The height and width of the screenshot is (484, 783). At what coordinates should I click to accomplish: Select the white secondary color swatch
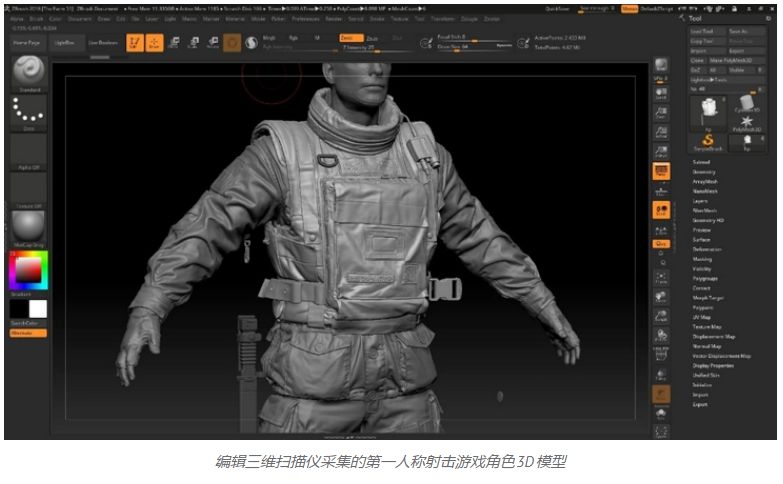click(x=38, y=309)
